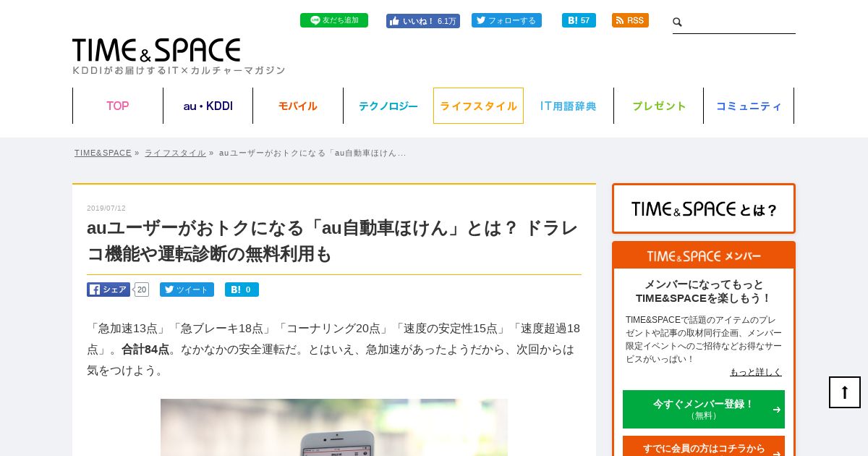Click the search magnifier icon
The width and height of the screenshot is (868, 456).
[678, 22]
